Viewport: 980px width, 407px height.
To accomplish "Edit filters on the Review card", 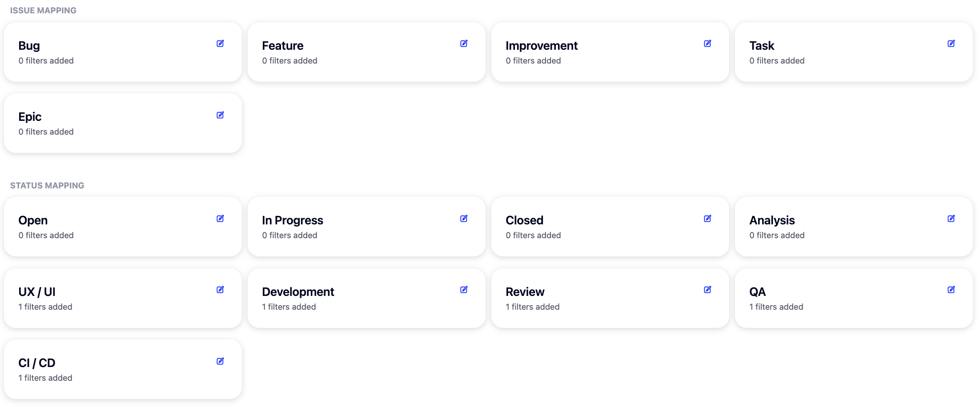I will pyautogui.click(x=707, y=290).
